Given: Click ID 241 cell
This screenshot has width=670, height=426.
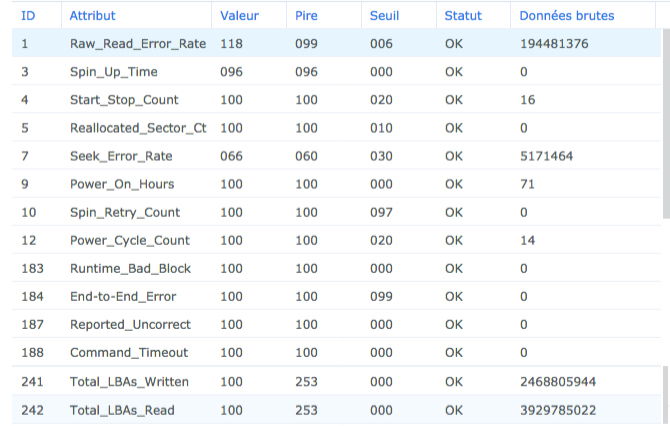Looking at the screenshot, I should pyautogui.click(x=32, y=382).
